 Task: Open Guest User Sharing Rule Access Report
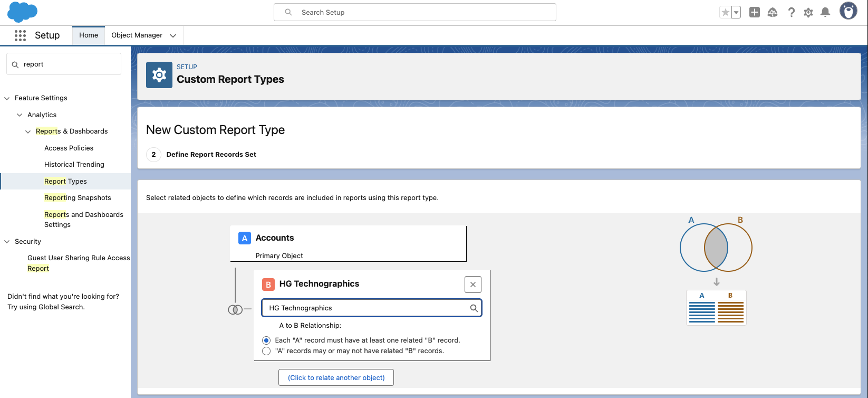(x=79, y=263)
